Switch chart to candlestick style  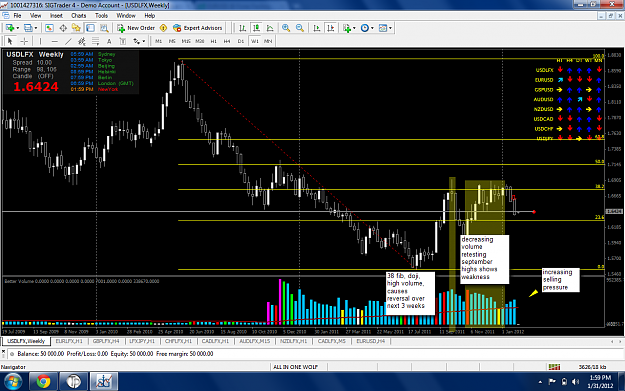[x=256, y=28]
